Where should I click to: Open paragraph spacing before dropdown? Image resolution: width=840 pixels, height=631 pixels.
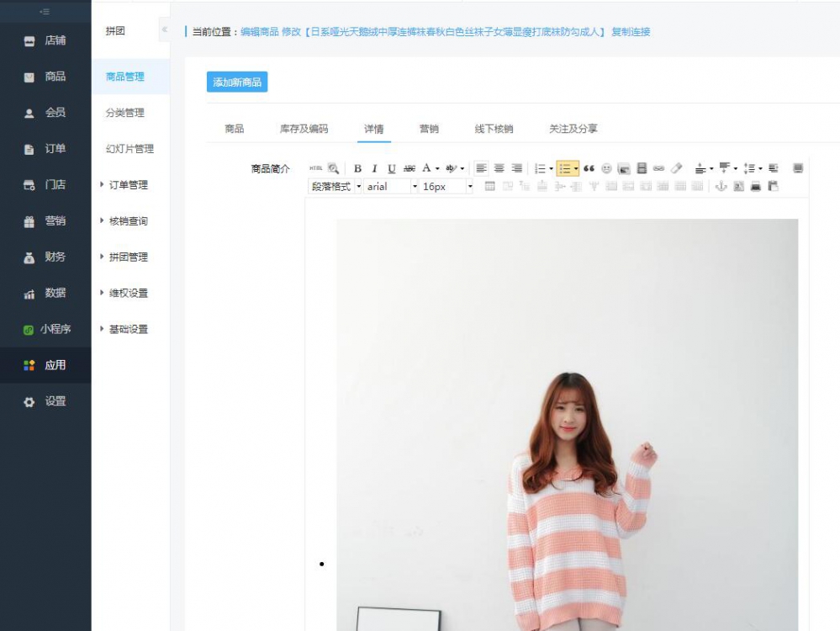[711, 168]
